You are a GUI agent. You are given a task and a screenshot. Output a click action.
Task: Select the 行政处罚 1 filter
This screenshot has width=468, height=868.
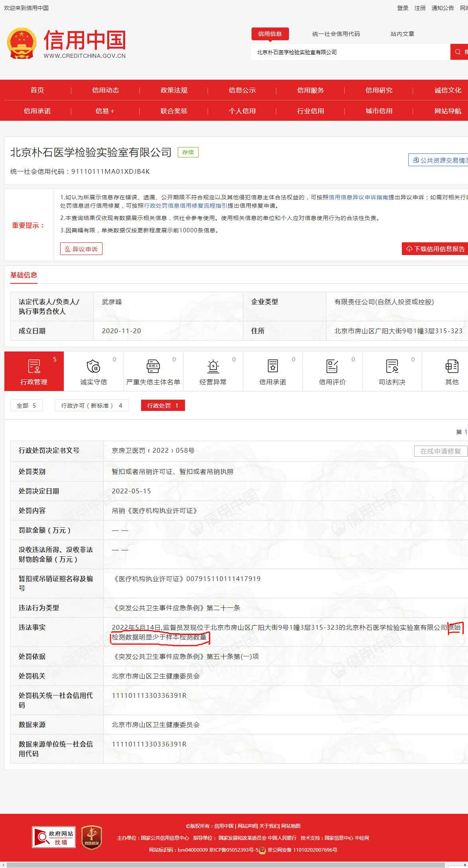tap(163, 405)
